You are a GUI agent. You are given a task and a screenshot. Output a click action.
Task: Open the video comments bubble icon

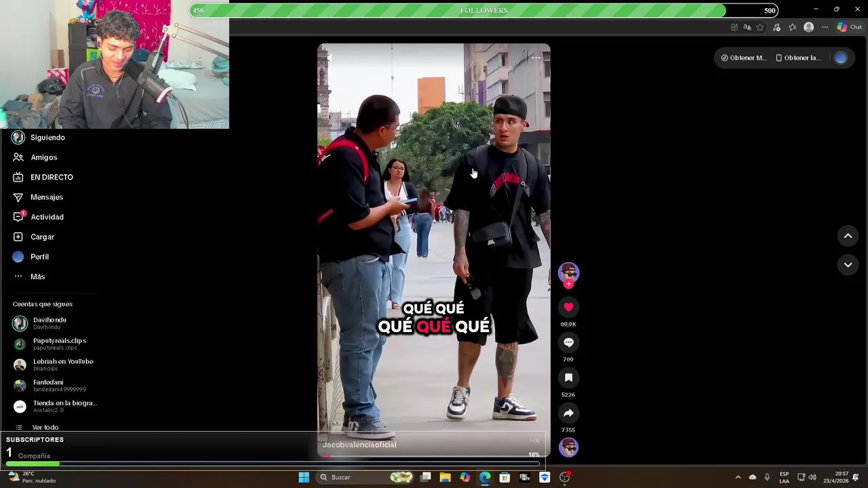[568, 342]
